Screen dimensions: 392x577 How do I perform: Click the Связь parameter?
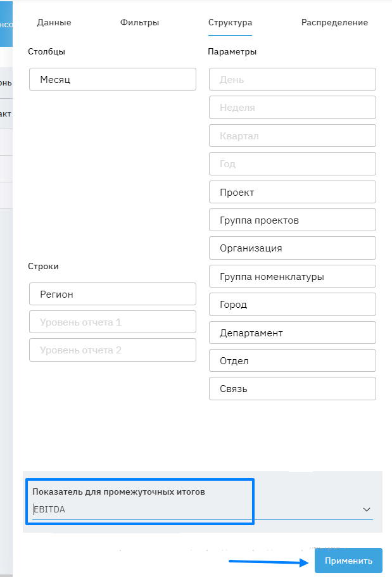[293, 389]
